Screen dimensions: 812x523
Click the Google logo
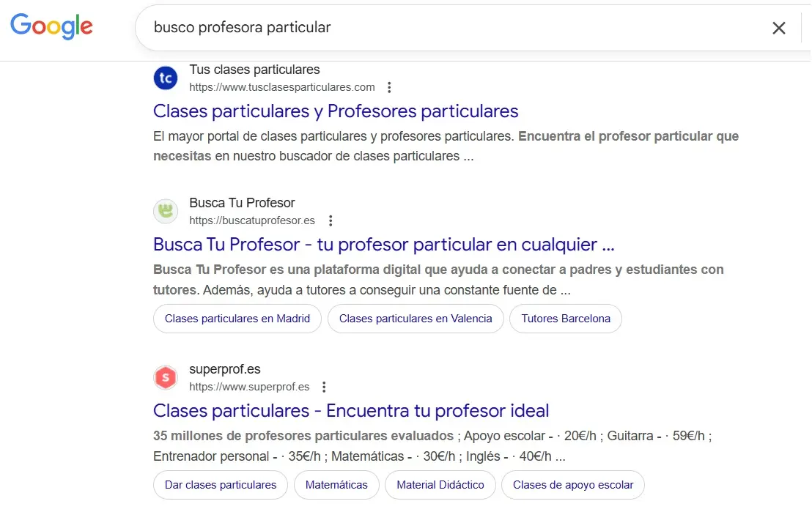(51, 27)
